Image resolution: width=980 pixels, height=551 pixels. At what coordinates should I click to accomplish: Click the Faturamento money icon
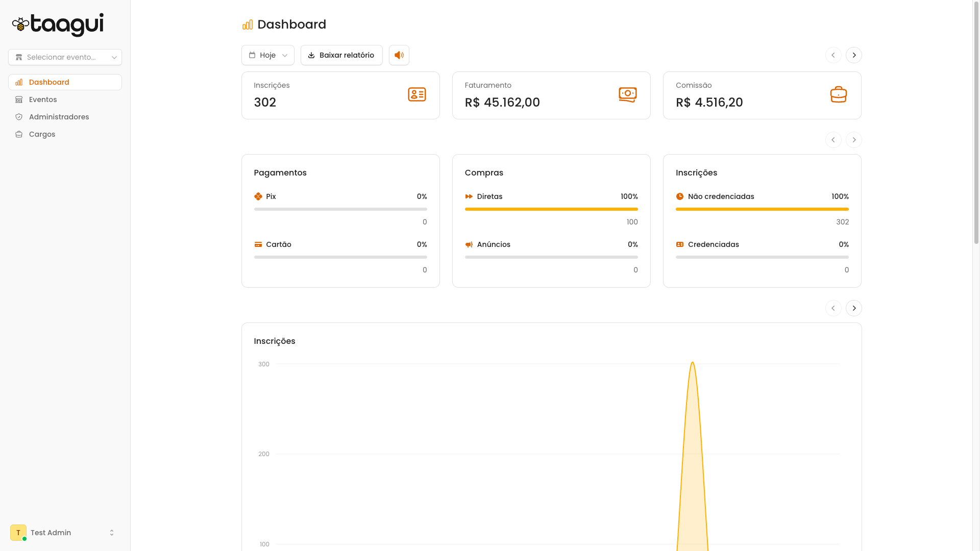[x=628, y=94]
